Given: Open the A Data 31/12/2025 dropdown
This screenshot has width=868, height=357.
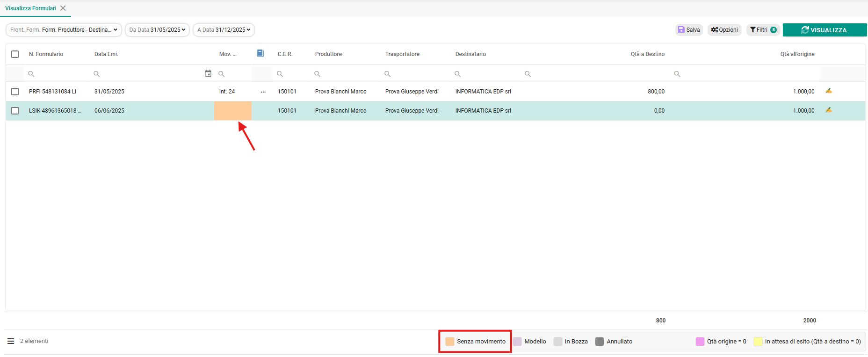Looking at the screenshot, I should pyautogui.click(x=224, y=30).
